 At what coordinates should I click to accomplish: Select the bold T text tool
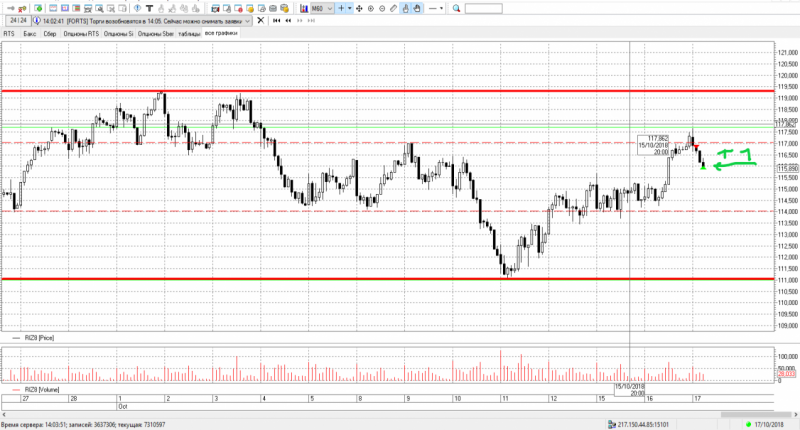pyautogui.click(x=149, y=8)
